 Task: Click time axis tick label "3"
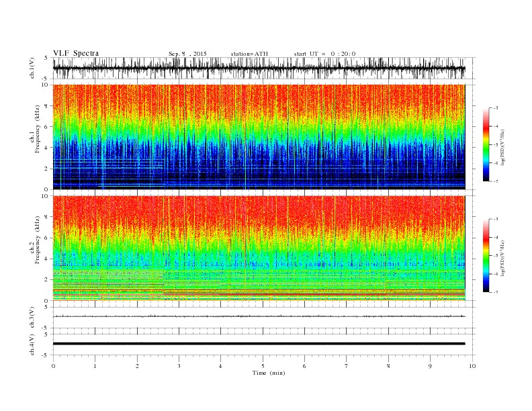[x=179, y=366]
